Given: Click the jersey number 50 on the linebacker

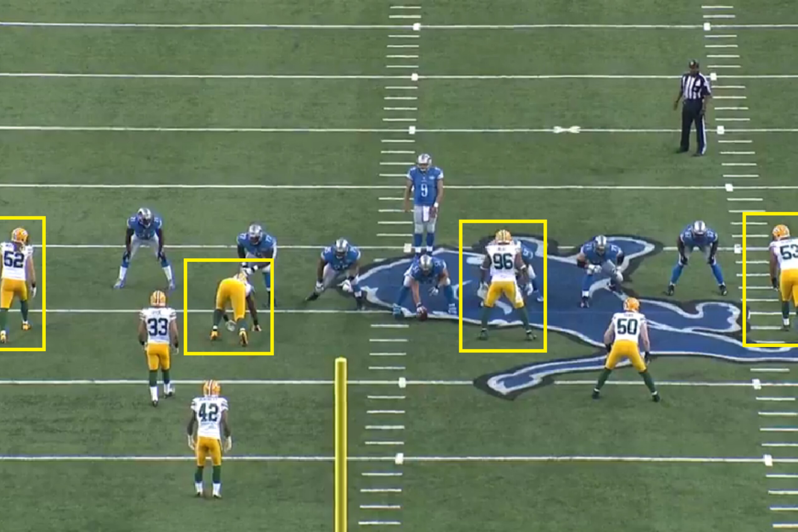Looking at the screenshot, I should click(627, 327).
